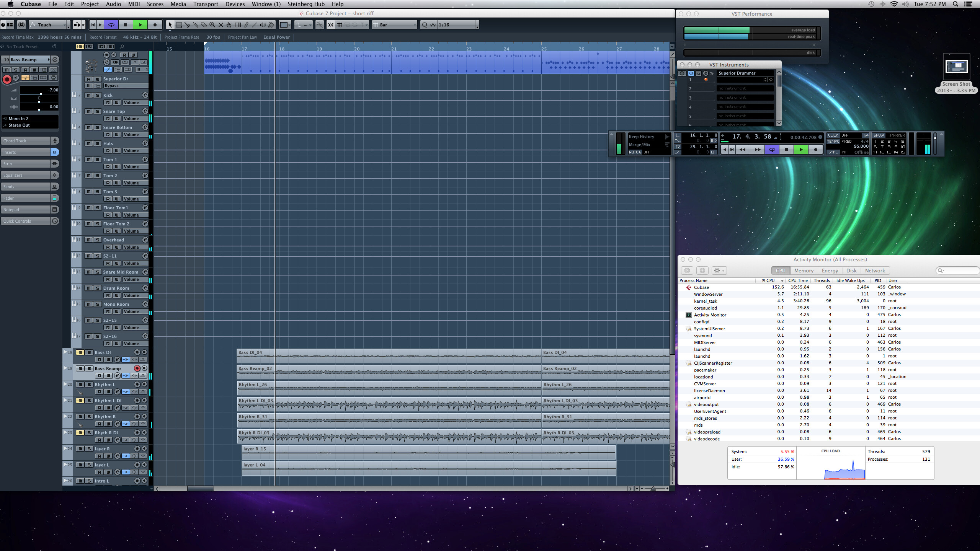
Task: Select the Play speaker tool
Action: [x=263, y=25]
